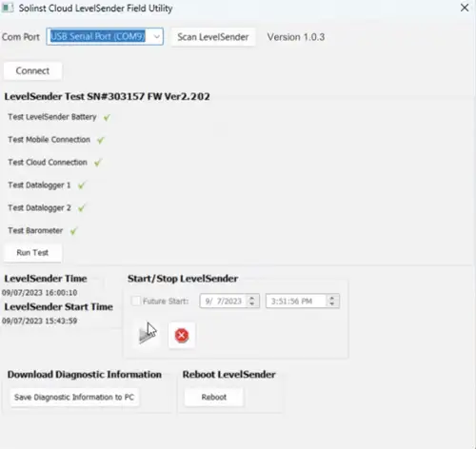The width and height of the screenshot is (476, 449).
Task: Click the Test Datalogger 1 checkmark
Action: pos(82,185)
